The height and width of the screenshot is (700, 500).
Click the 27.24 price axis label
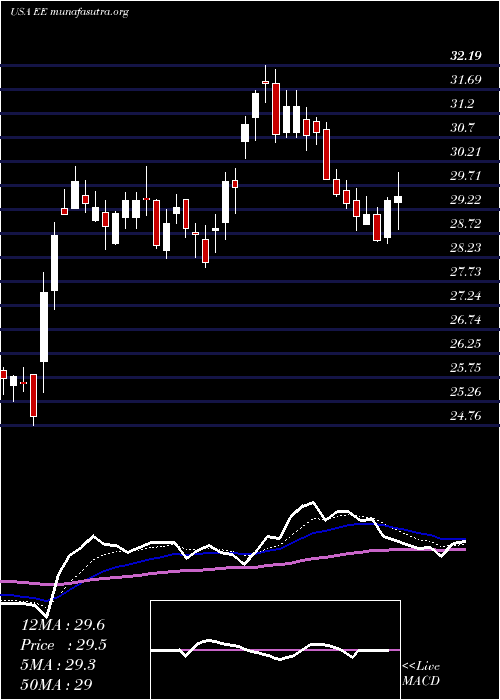(x=466, y=296)
